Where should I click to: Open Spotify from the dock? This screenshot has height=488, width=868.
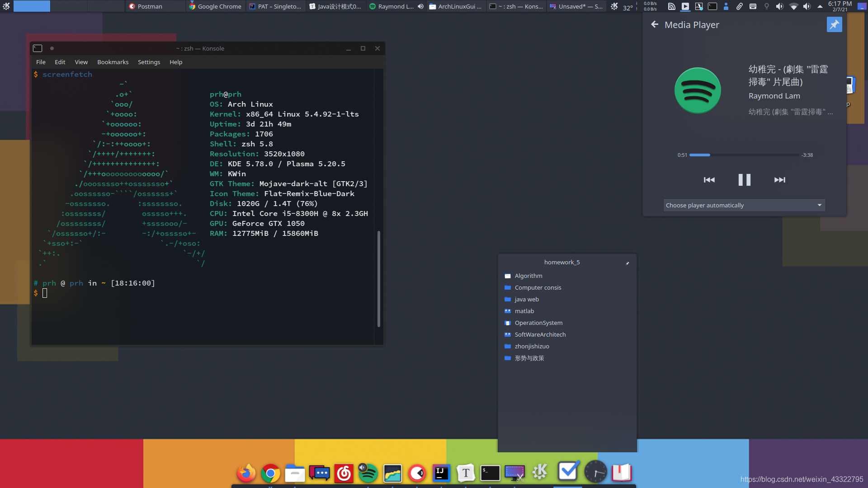click(368, 473)
